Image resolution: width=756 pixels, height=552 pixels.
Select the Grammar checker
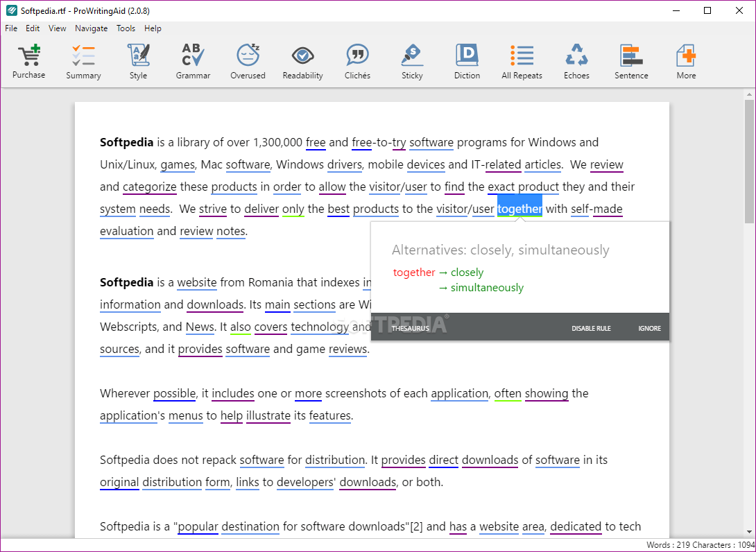coord(193,61)
